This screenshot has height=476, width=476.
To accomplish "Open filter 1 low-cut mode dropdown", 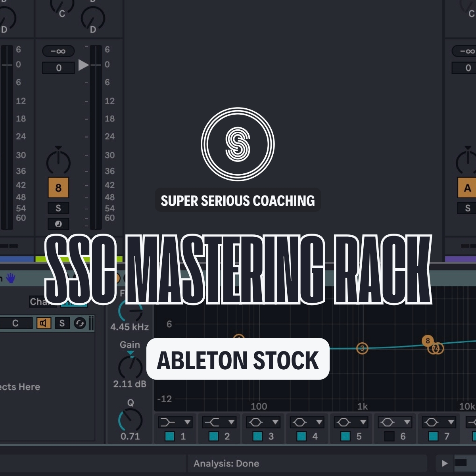I will point(175,422).
